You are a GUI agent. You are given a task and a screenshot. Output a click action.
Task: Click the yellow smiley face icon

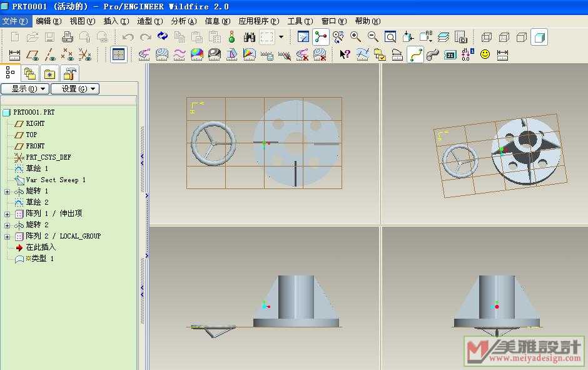pyautogui.click(x=485, y=55)
